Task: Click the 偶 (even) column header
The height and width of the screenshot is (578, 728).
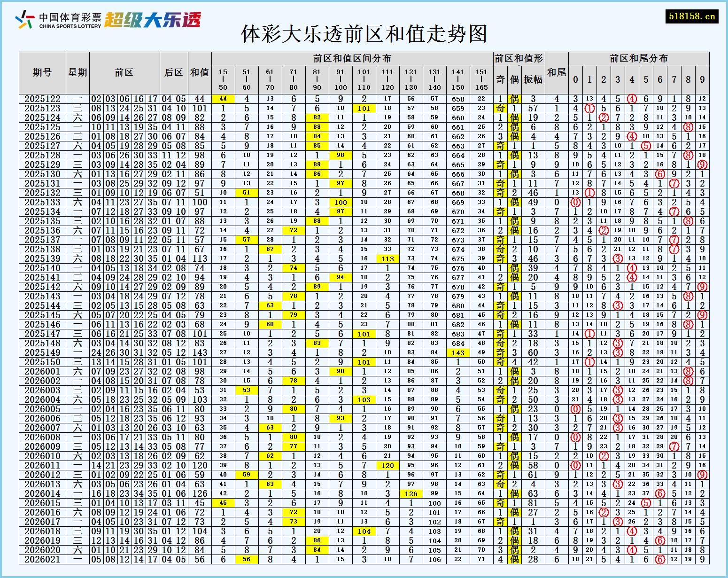Action: click(x=515, y=79)
